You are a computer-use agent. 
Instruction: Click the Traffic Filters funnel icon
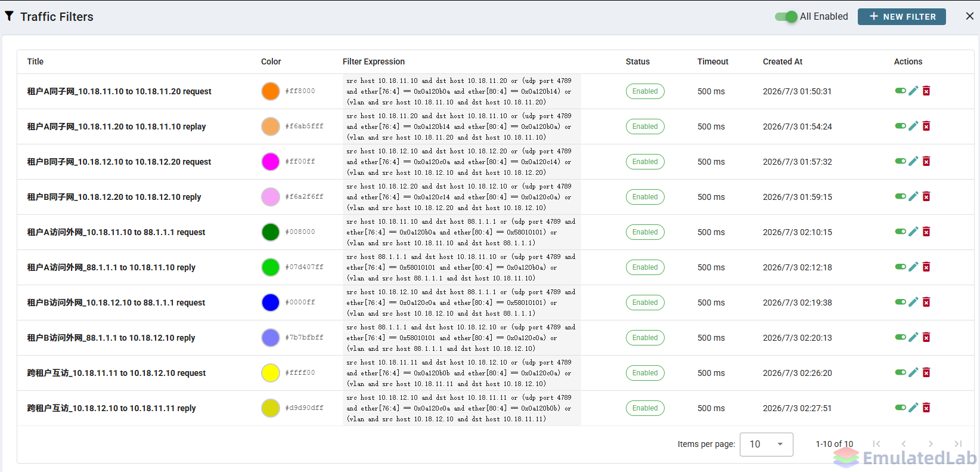pos(10,16)
